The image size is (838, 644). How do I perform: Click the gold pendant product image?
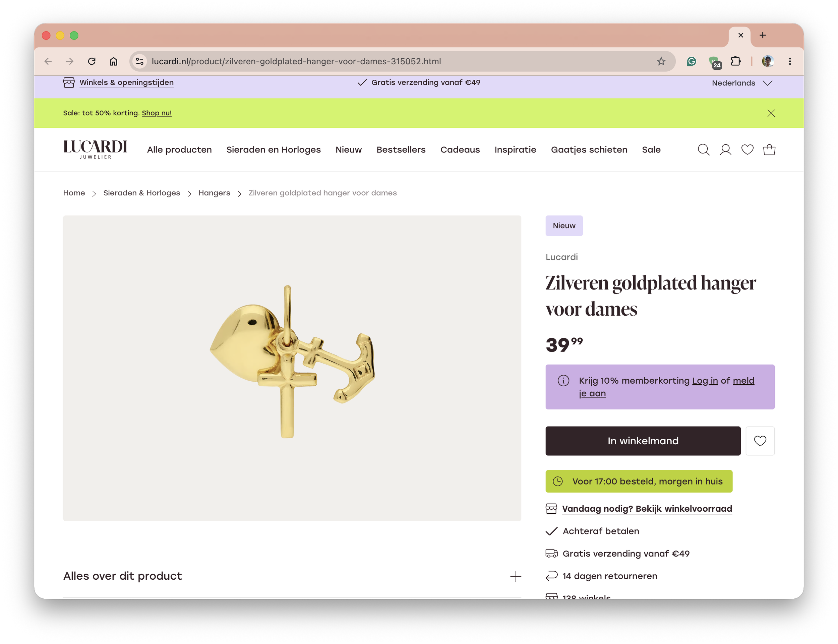pyautogui.click(x=292, y=368)
